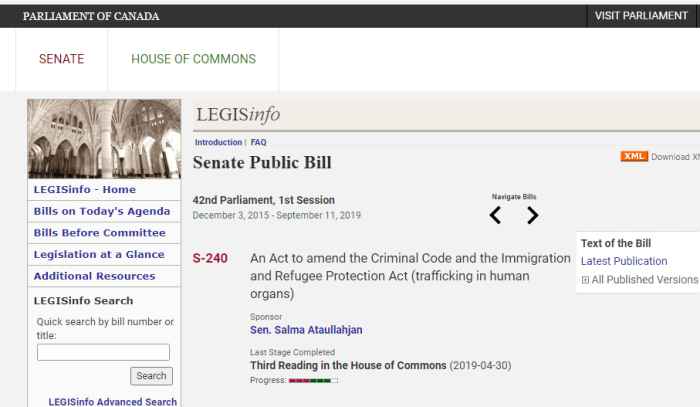This screenshot has height=407, width=700.
Task: Click the quick search text field
Action: 104,352
